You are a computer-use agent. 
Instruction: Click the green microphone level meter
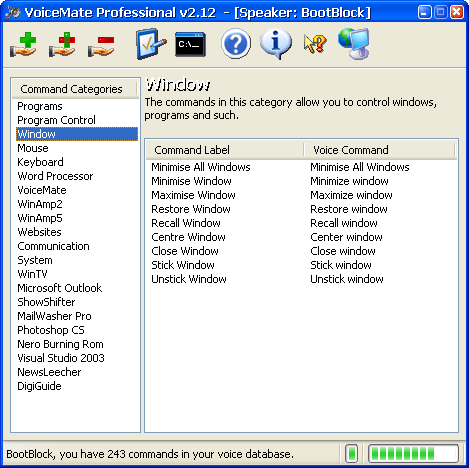[413, 454]
